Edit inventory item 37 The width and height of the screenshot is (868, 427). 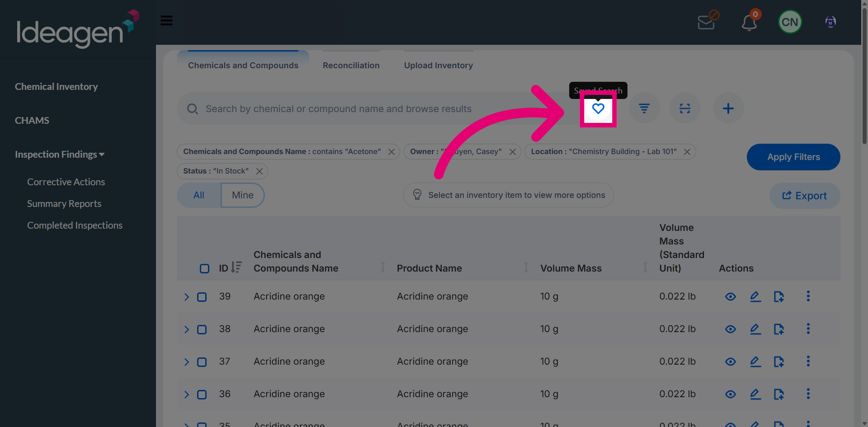(x=755, y=362)
